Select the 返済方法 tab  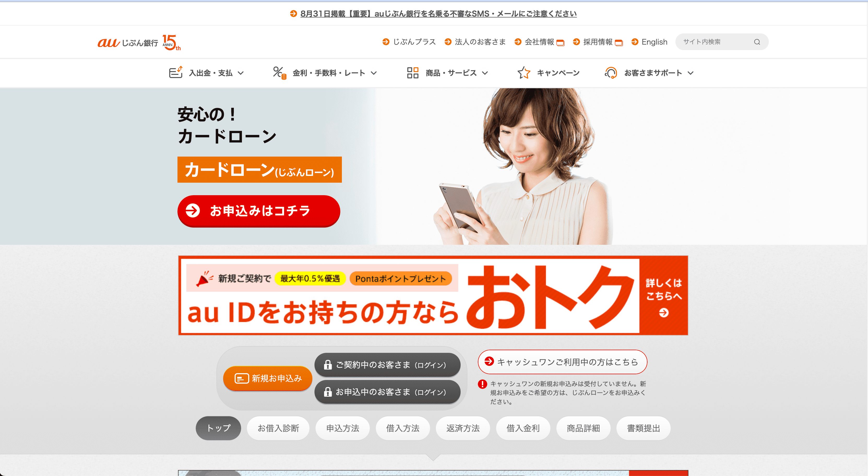click(463, 428)
